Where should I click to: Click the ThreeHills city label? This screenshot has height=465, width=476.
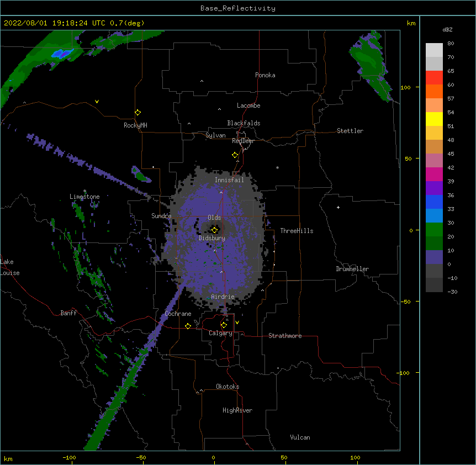tap(297, 231)
